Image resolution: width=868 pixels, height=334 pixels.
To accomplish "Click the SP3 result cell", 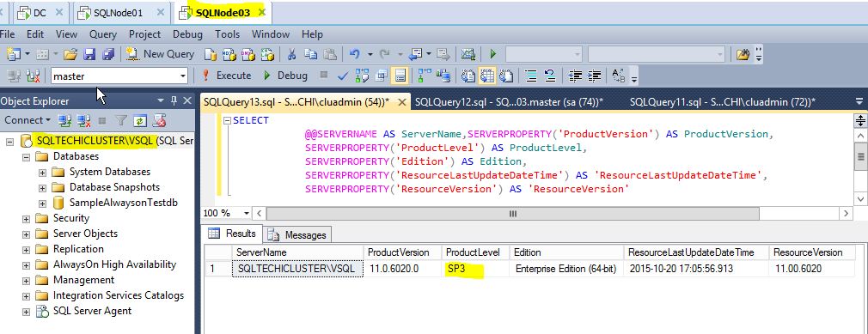I will point(474,270).
